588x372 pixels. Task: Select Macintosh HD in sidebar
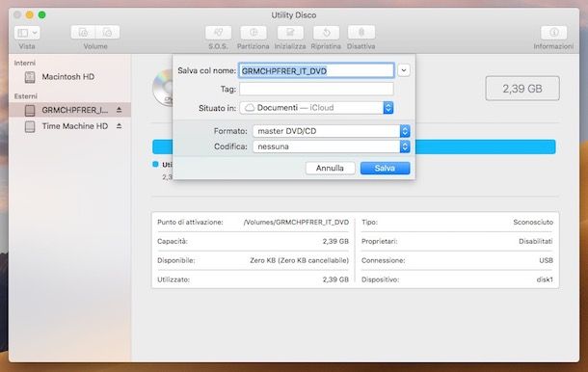69,77
